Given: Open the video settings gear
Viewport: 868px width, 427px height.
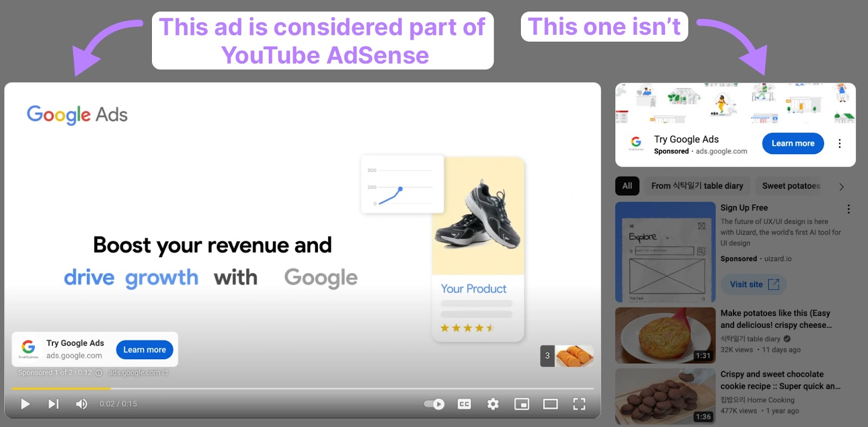Looking at the screenshot, I should [x=493, y=404].
